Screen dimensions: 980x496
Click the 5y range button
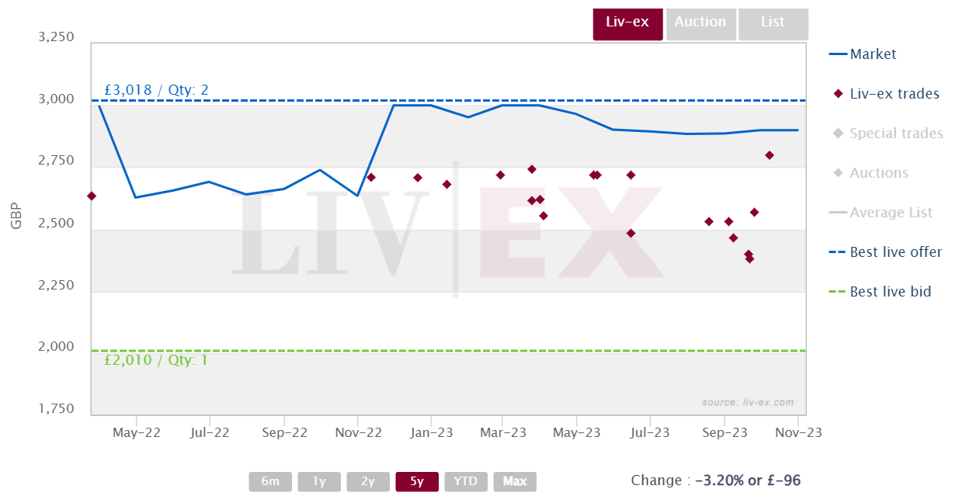coord(417,481)
